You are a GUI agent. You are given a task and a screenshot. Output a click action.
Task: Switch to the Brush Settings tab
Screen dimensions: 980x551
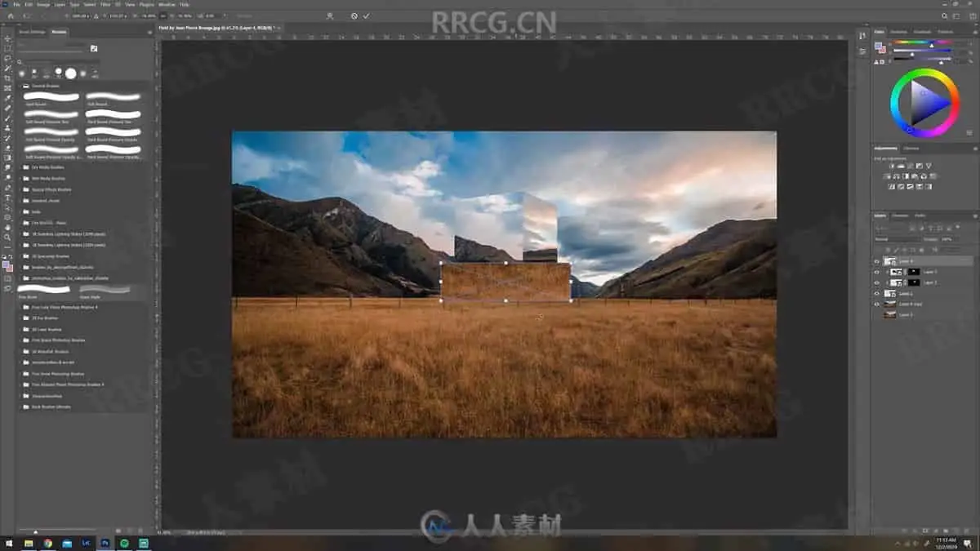point(32,32)
